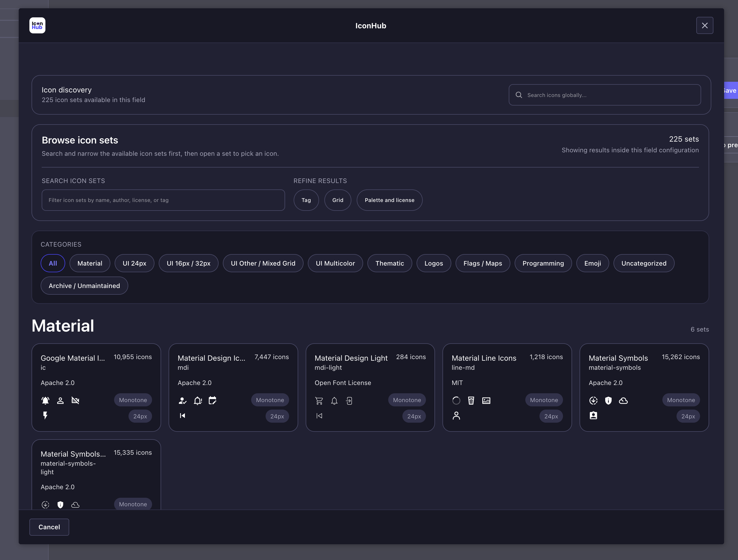Click the Filter icon sets search box
The image size is (738, 560).
163,200
